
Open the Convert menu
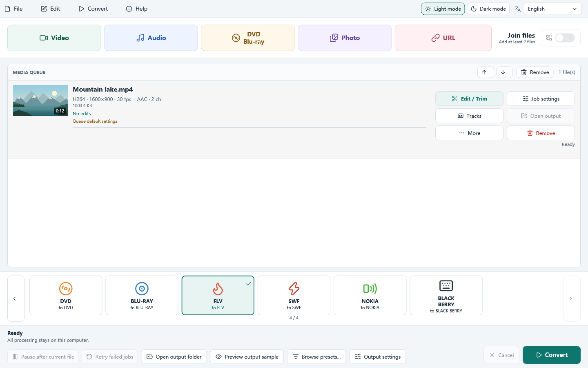click(93, 9)
